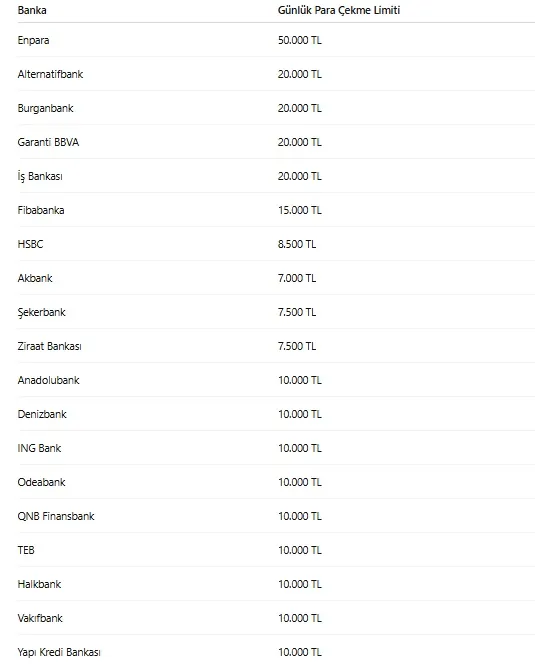Screen dimensions: 535x666
Task: Select Garanti BBVA in the list
Action: tap(48, 142)
